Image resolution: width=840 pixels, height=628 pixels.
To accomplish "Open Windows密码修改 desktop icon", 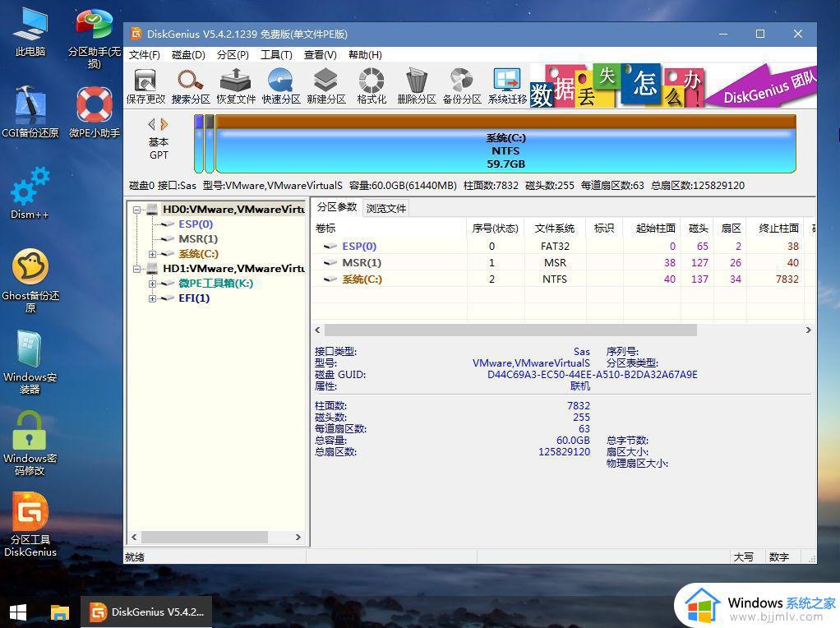I will (30, 444).
